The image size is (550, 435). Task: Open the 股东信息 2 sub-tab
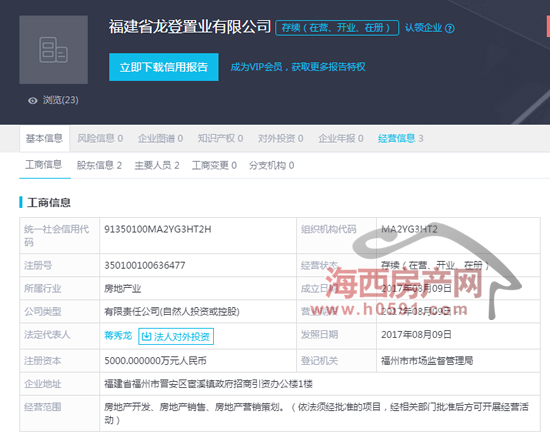pos(99,165)
